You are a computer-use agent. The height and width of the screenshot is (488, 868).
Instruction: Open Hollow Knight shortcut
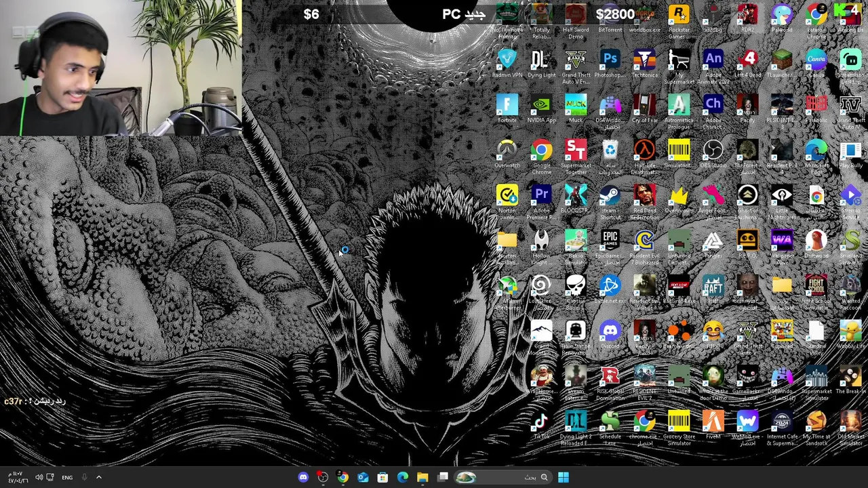point(541,247)
